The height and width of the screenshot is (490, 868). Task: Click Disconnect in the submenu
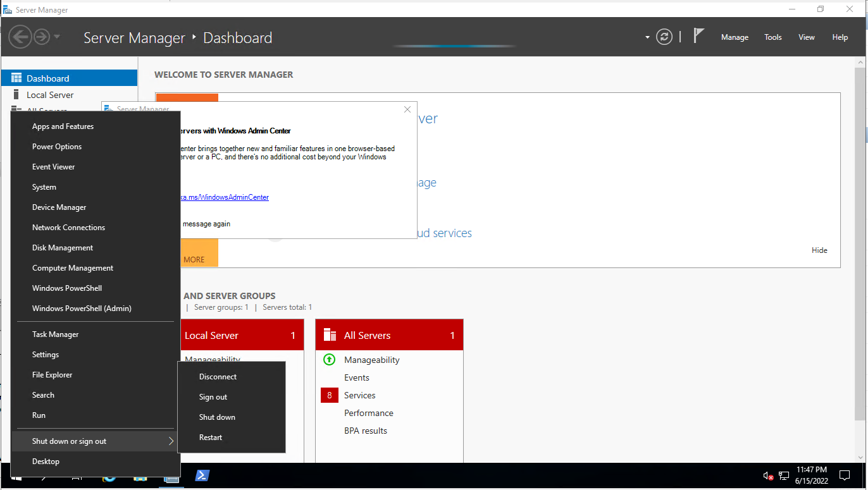tap(232, 377)
